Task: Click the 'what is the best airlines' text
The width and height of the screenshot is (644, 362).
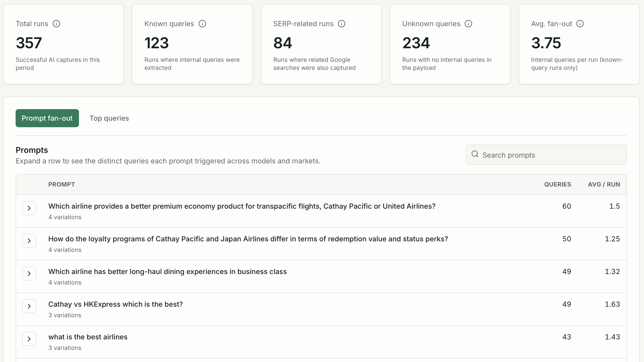Action: [x=88, y=337]
